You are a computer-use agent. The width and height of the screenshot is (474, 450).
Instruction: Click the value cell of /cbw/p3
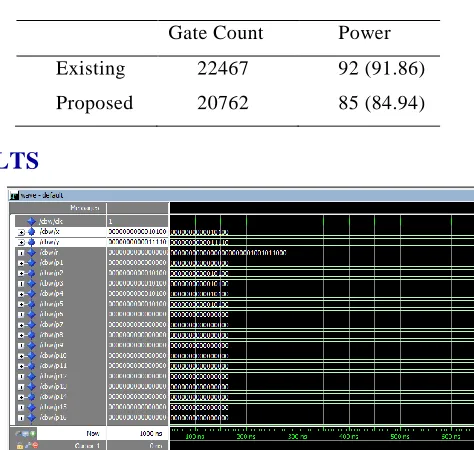point(138,283)
